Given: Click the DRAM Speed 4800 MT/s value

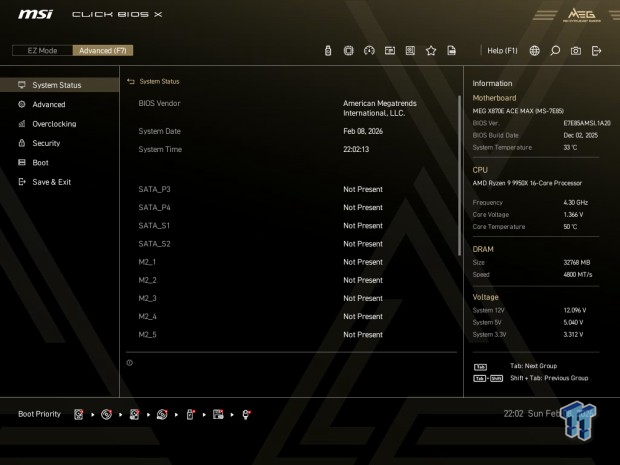Looking at the screenshot, I should click(578, 275).
